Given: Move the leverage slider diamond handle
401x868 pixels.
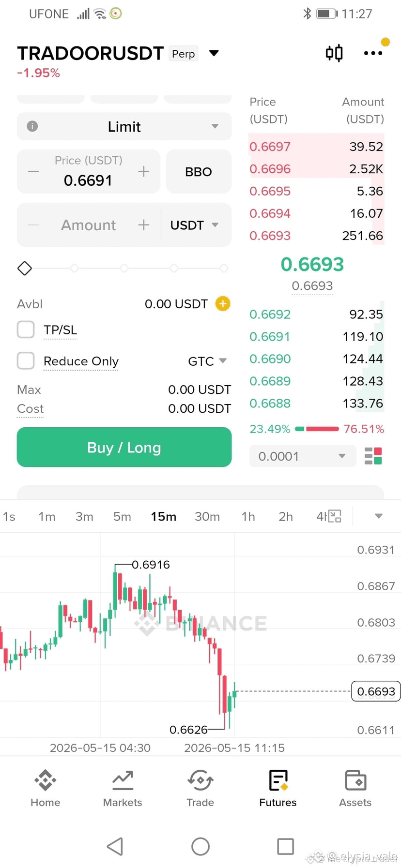Looking at the screenshot, I should pyautogui.click(x=25, y=268).
